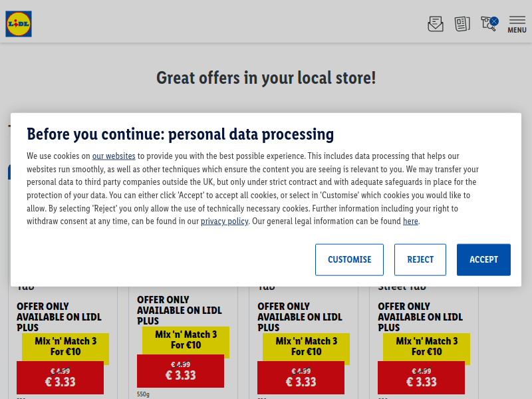Viewport: 532px width, 399px height.
Task: Click the 550g product's Mix 'n' Match badge
Action: click(x=186, y=340)
